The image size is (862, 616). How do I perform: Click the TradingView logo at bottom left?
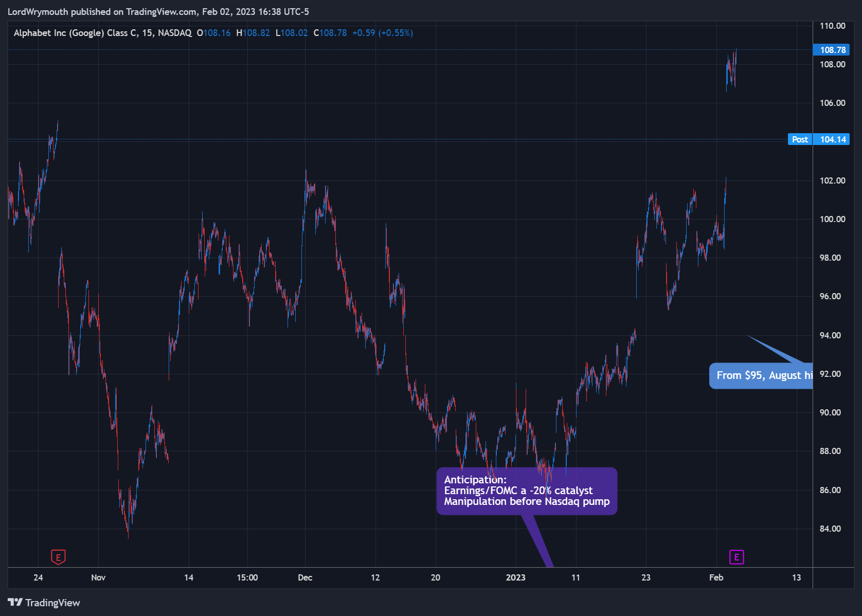(44, 603)
